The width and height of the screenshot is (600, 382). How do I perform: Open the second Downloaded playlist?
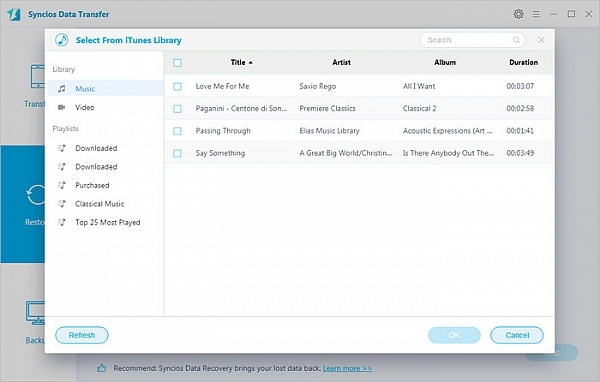tap(96, 167)
